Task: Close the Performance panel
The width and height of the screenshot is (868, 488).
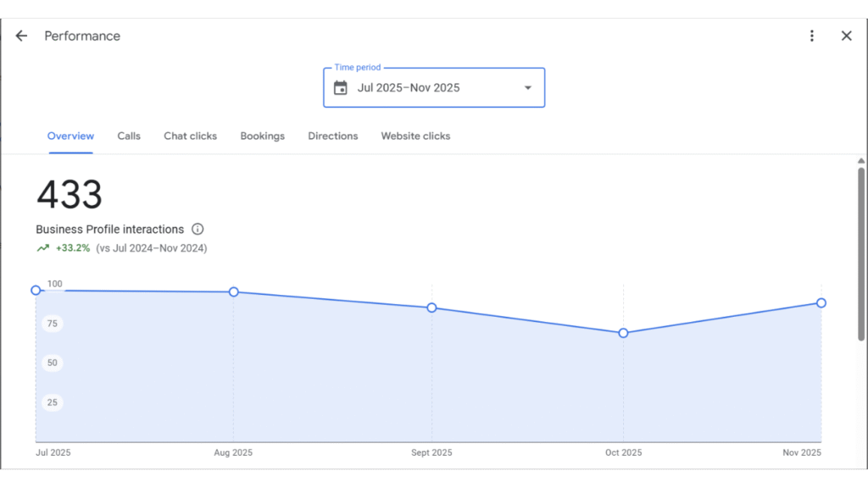Action: click(x=846, y=36)
